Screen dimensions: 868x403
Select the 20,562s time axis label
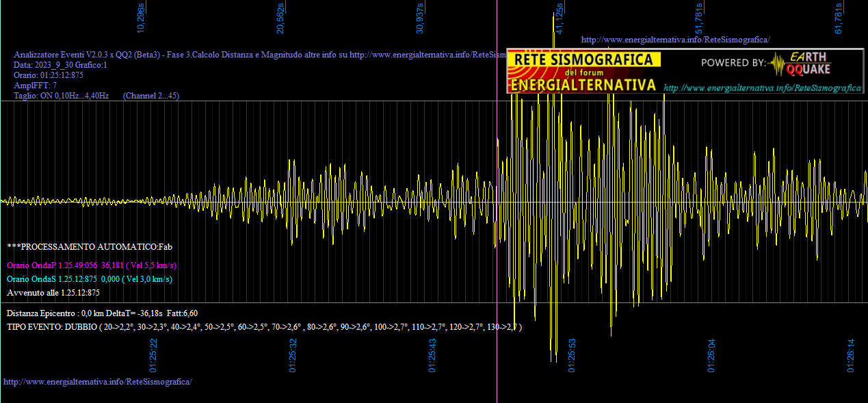280,18
